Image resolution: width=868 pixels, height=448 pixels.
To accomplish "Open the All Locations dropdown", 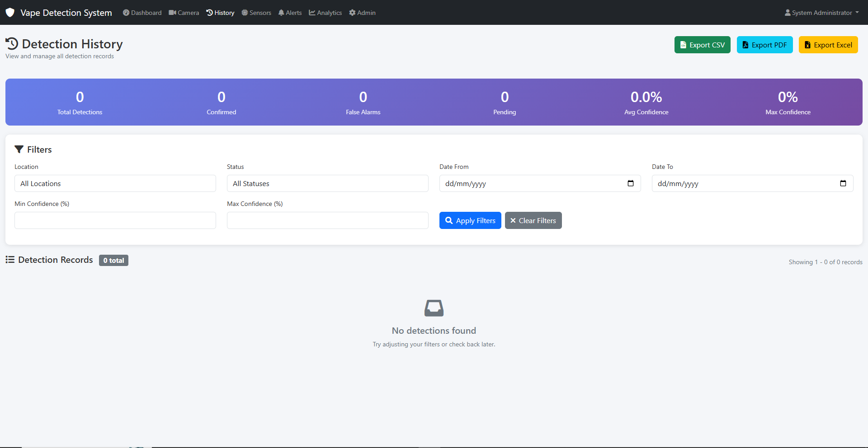I will [x=115, y=183].
